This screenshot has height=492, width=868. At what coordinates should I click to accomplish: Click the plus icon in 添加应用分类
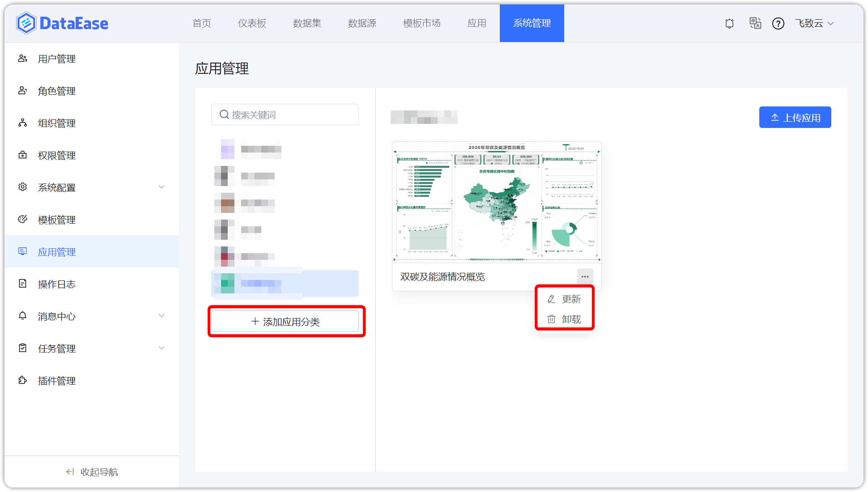[255, 322]
